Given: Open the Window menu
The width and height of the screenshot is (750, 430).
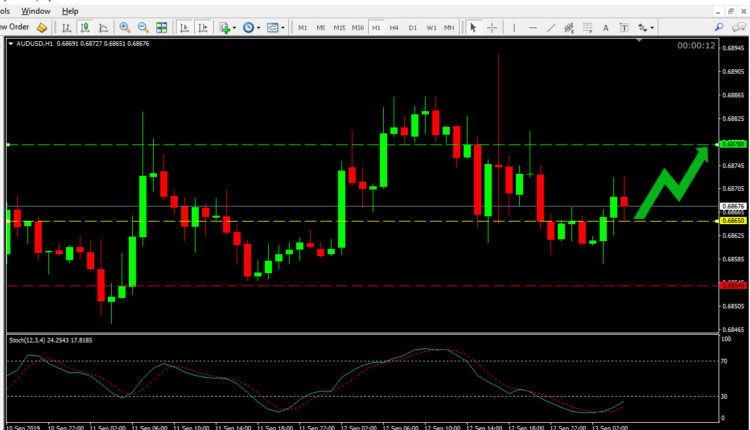Looking at the screenshot, I should click(x=36, y=11).
